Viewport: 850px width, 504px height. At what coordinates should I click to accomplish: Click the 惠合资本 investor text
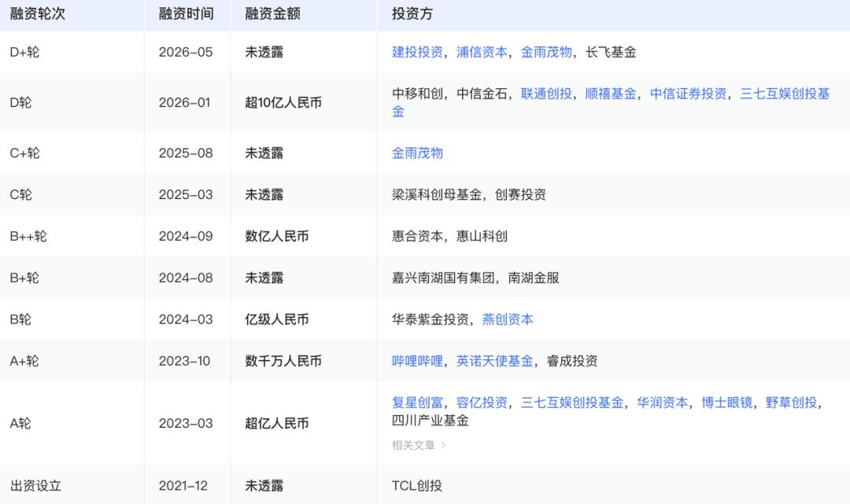(417, 237)
